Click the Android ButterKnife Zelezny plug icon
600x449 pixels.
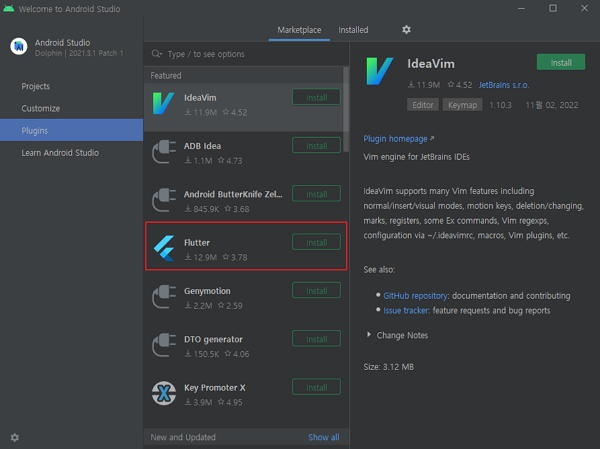pos(164,200)
